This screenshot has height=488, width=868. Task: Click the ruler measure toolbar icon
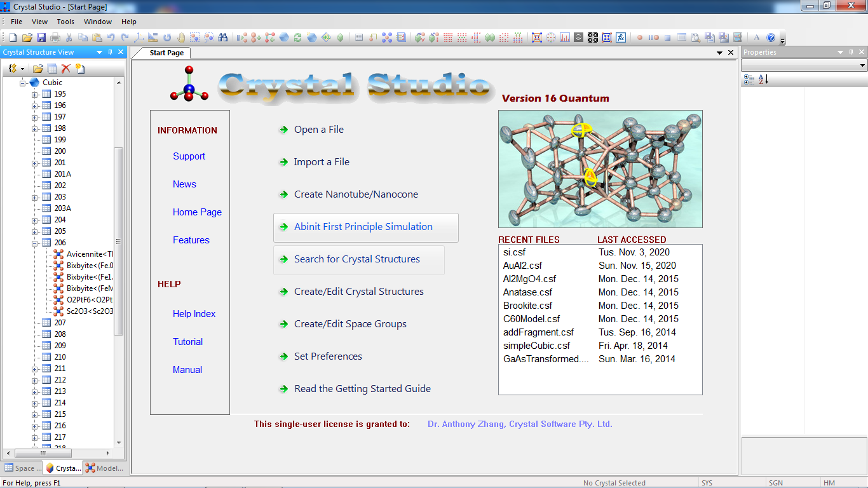153,37
